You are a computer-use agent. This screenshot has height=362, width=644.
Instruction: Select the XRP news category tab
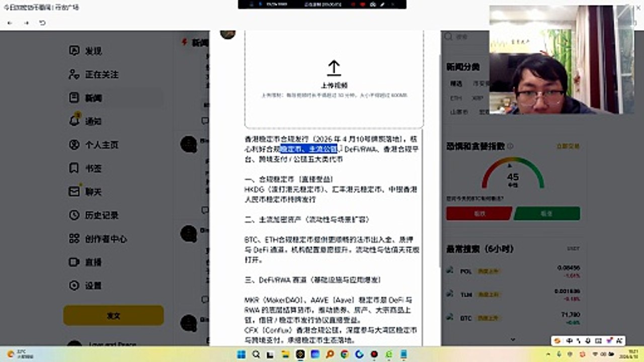pyautogui.click(x=477, y=98)
